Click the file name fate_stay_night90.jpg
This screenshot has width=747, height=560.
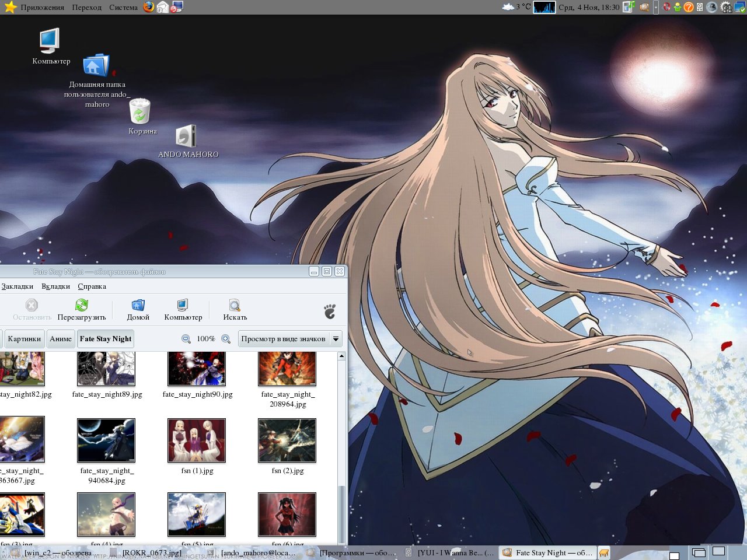click(197, 394)
